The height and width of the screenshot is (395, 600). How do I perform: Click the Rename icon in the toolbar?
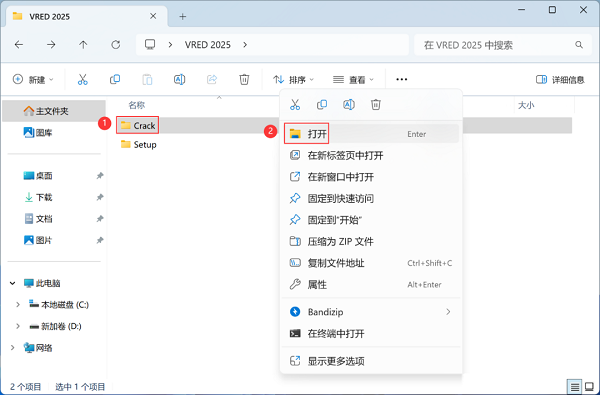point(179,79)
